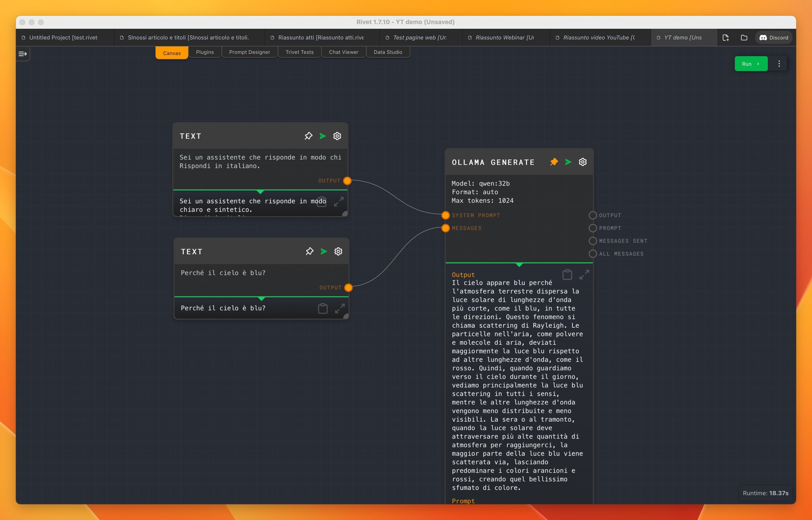Click the title of the system prompt TEXT node

tap(190, 136)
